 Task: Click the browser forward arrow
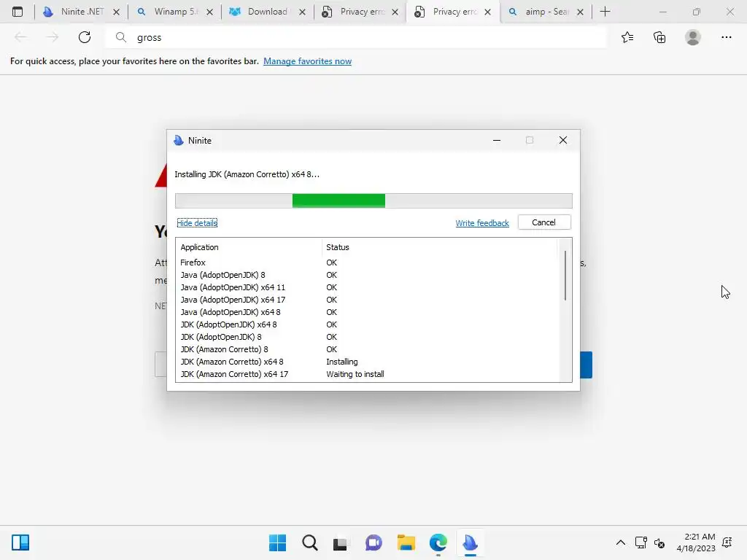click(x=53, y=37)
